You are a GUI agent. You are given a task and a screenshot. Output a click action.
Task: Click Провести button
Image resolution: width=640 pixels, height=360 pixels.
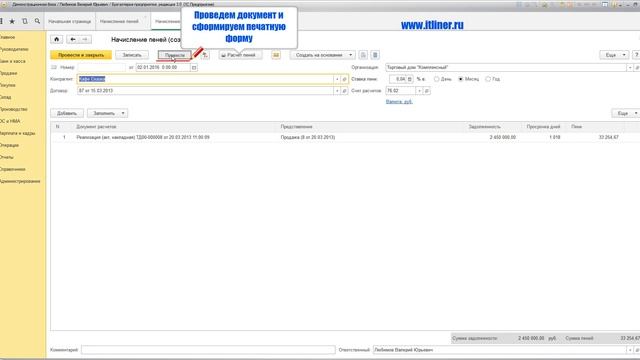click(175, 55)
